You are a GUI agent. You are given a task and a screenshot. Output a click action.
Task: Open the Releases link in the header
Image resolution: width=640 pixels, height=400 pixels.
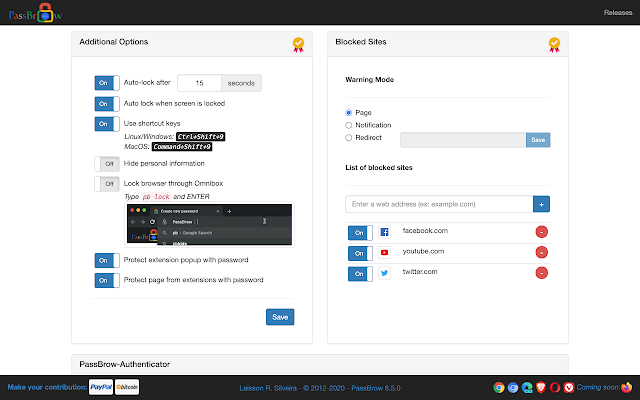pyautogui.click(x=618, y=13)
